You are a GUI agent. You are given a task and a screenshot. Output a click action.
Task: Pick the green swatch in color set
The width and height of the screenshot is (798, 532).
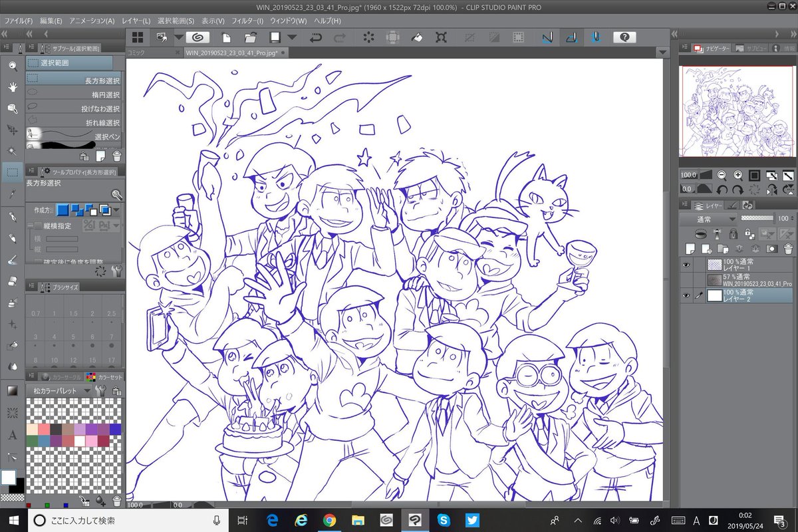32,440
